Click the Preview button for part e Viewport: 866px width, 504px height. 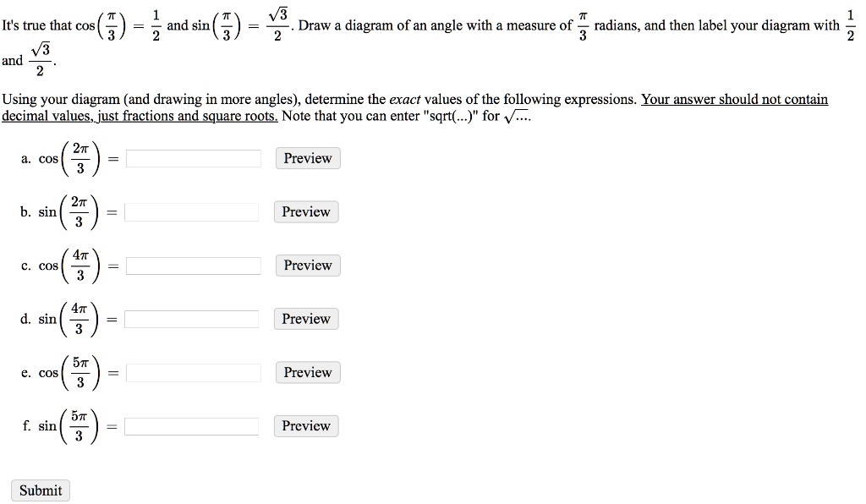click(x=308, y=373)
